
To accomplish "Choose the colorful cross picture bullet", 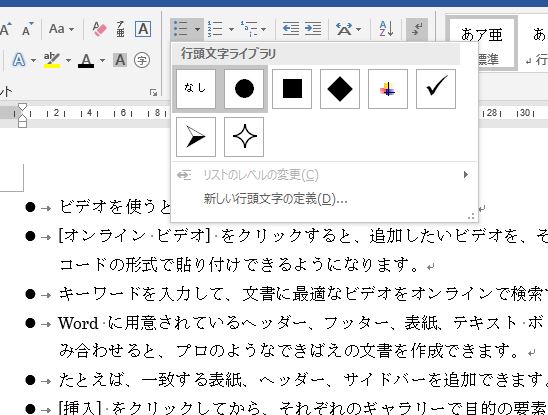I will point(388,89).
